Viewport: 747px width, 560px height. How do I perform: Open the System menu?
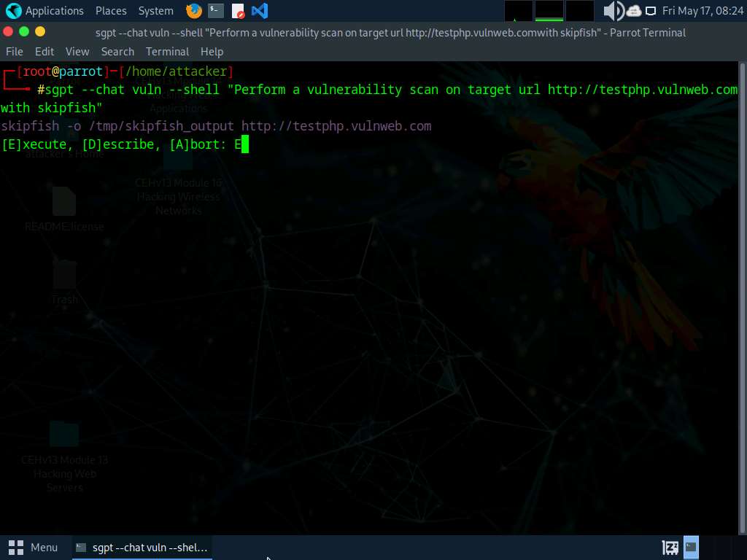click(x=155, y=11)
